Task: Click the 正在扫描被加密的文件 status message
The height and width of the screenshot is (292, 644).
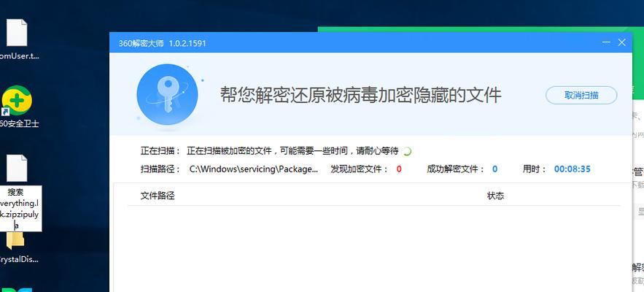Action: [x=292, y=151]
